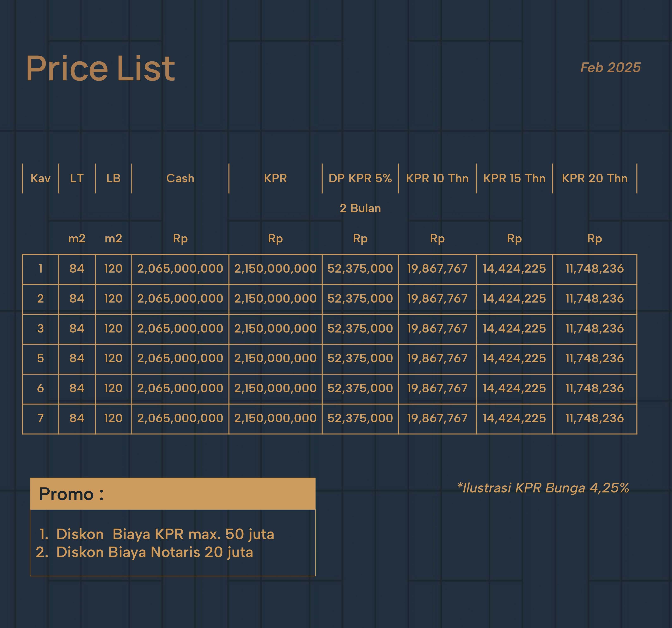Click the Kav number 1 cell
The image size is (672, 628).
tap(41, 269)
